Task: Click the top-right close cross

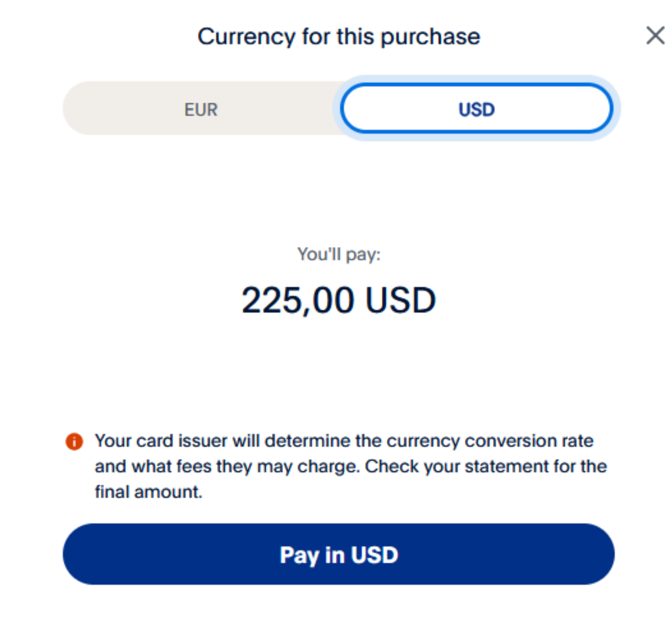Action: [655, 36]
